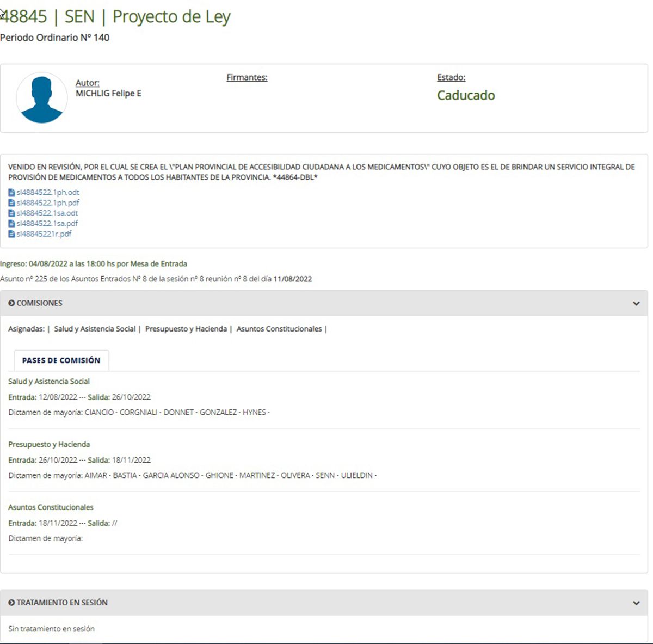Click file icon beside sl4884522.1ph.odt
Viewport: 653px width, 644px height.
pyautogui.click(x=11, y=193)
